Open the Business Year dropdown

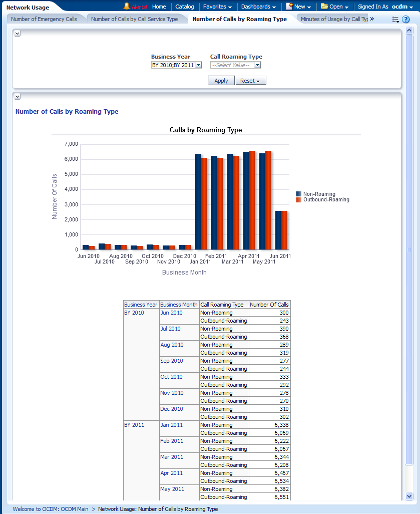[198, 65]
